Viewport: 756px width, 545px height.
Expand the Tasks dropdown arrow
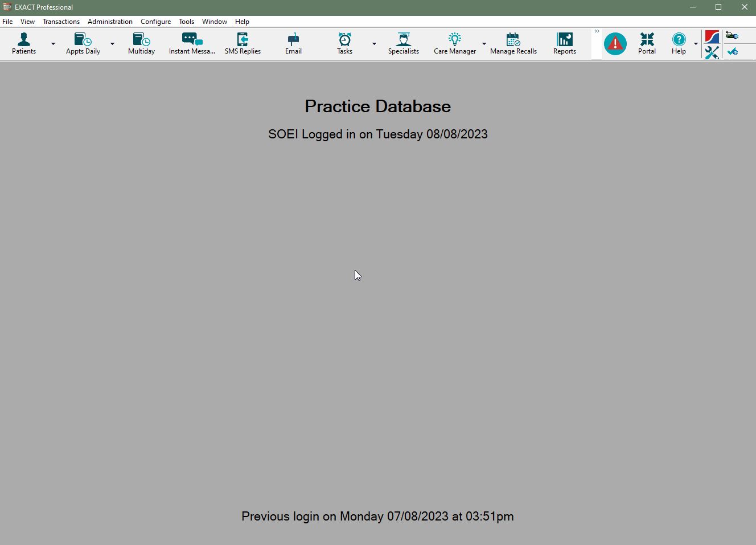[x=374, y=43]
